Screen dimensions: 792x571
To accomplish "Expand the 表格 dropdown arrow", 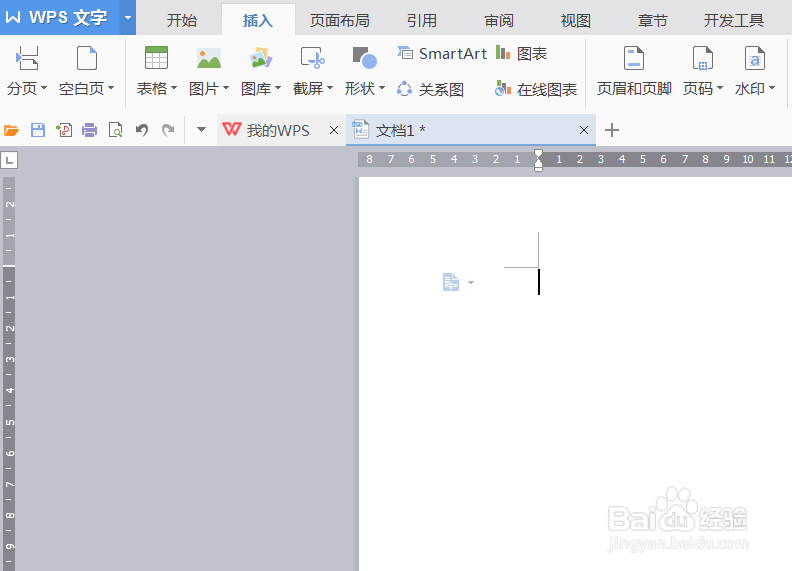I will [174, 88].
